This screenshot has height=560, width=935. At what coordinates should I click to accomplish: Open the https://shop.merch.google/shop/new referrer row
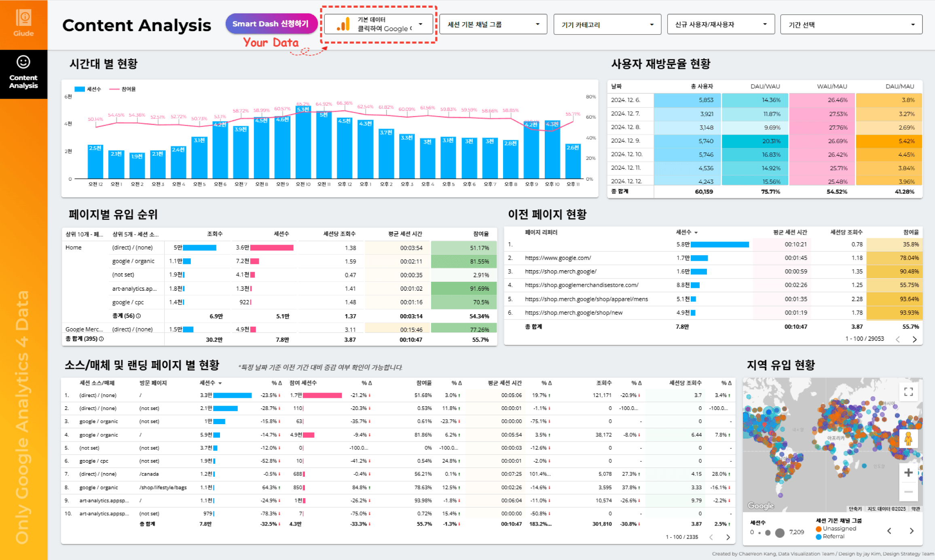point(713,313)
